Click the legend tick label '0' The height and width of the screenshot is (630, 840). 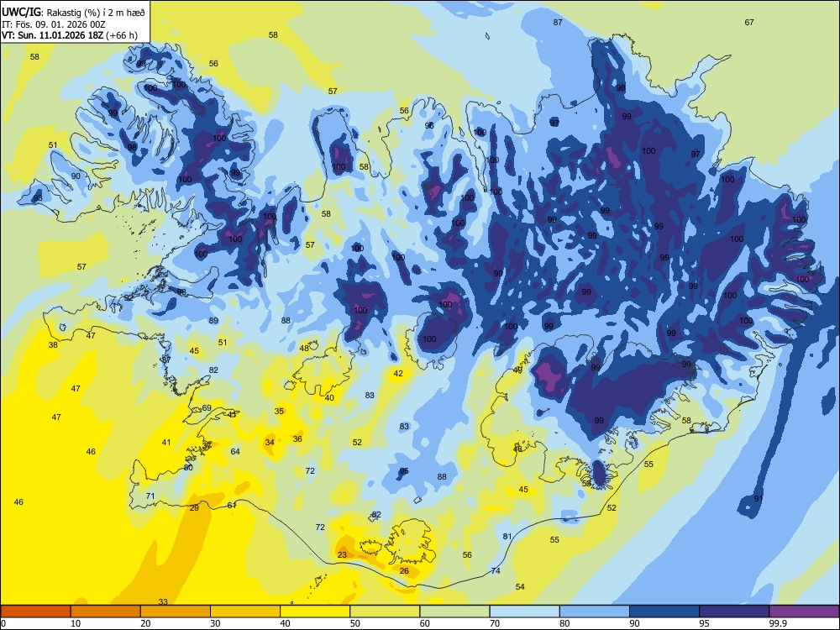pos(3,623)
